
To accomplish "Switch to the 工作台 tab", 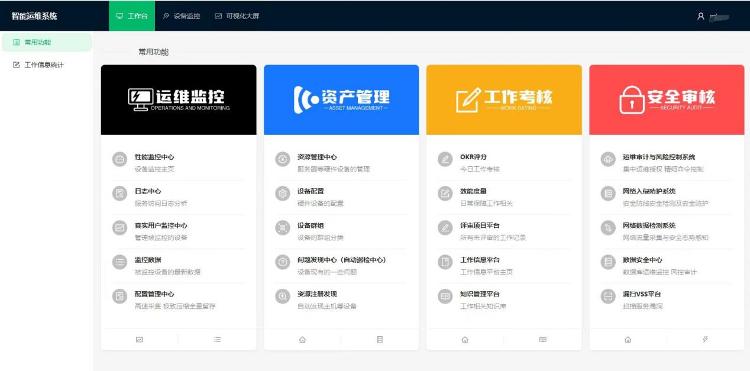I will (132, 16).
